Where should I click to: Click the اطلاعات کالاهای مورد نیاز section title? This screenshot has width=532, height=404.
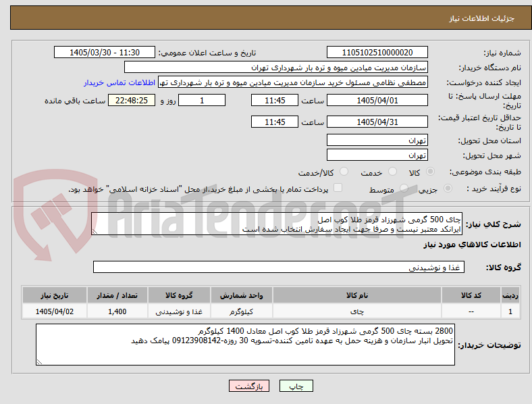472,245
